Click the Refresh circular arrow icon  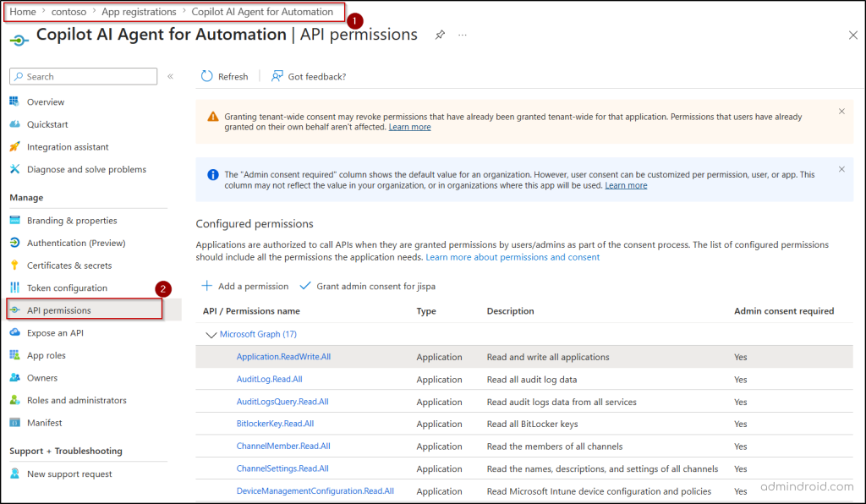206,76
